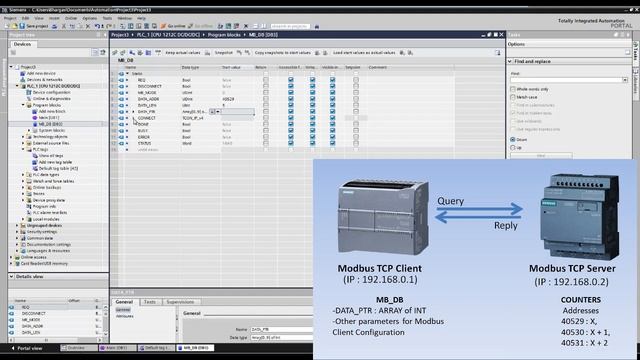This screenshot has height=360, width=640.
Task: Open Online & diagnostics icon
Action: (29, 99)
